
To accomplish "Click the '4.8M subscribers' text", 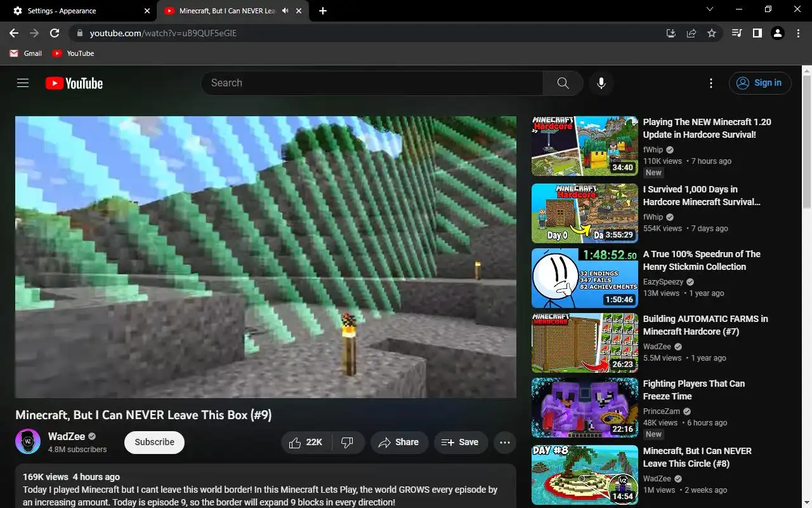I will 77,450.
